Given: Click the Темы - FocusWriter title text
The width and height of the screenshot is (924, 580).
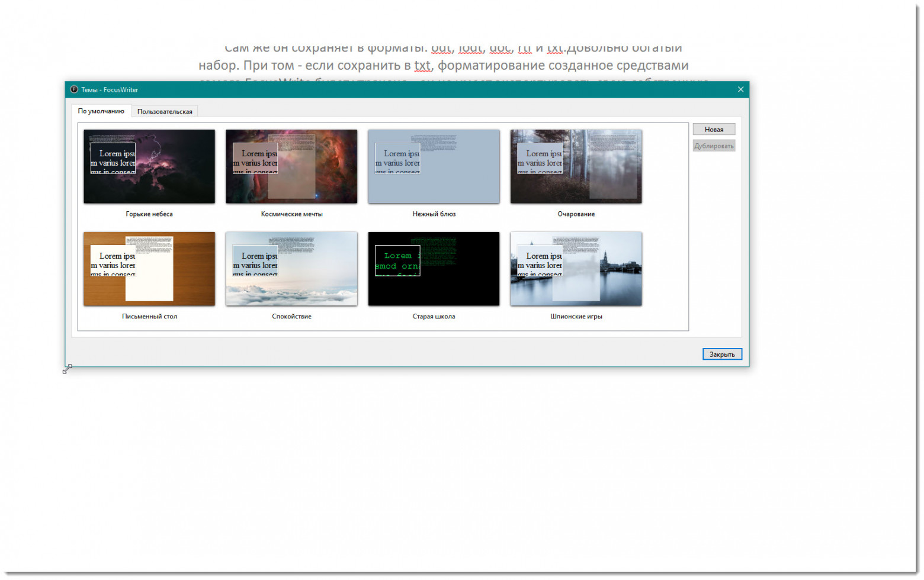Looking at the screenshot, I should coord(110,89).
